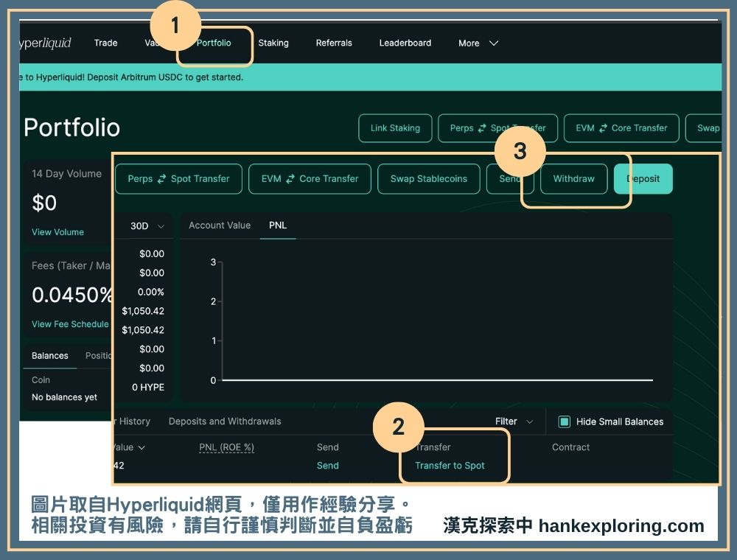Open the View Fee Schedule link

click(x=70, y=324)
